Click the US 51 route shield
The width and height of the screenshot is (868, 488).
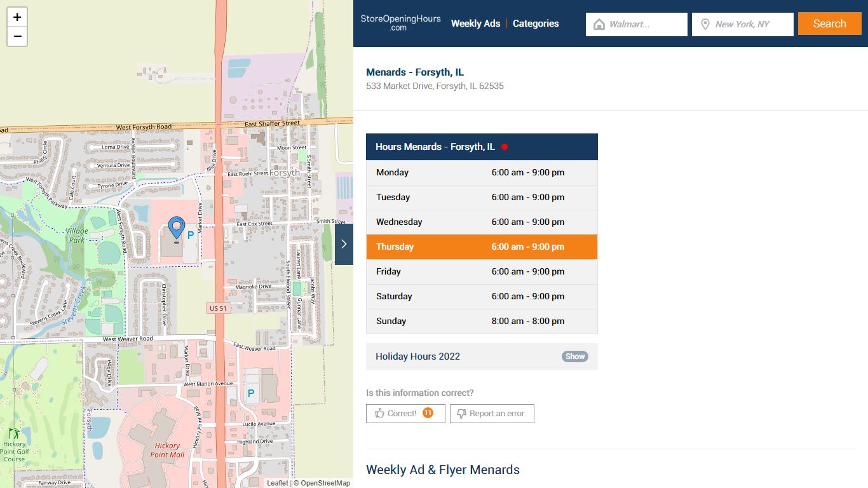tap(218, 308)
